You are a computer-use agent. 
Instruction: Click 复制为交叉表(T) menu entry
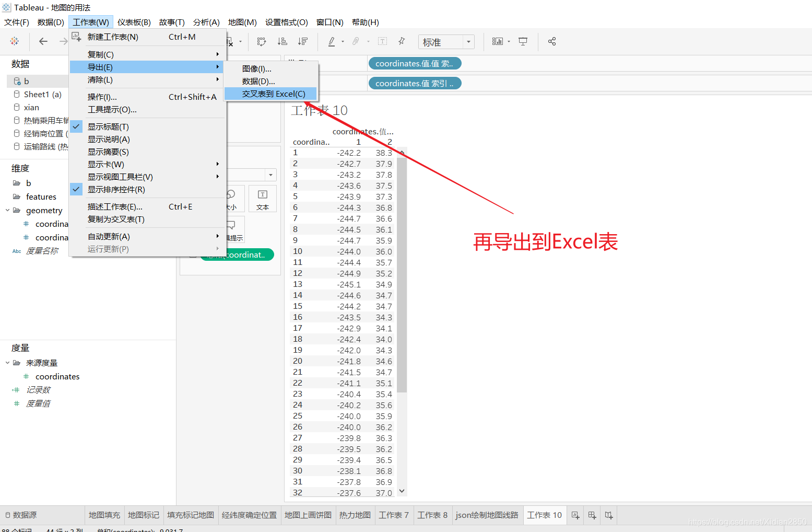pyautogui.click(x=148, y=219)
